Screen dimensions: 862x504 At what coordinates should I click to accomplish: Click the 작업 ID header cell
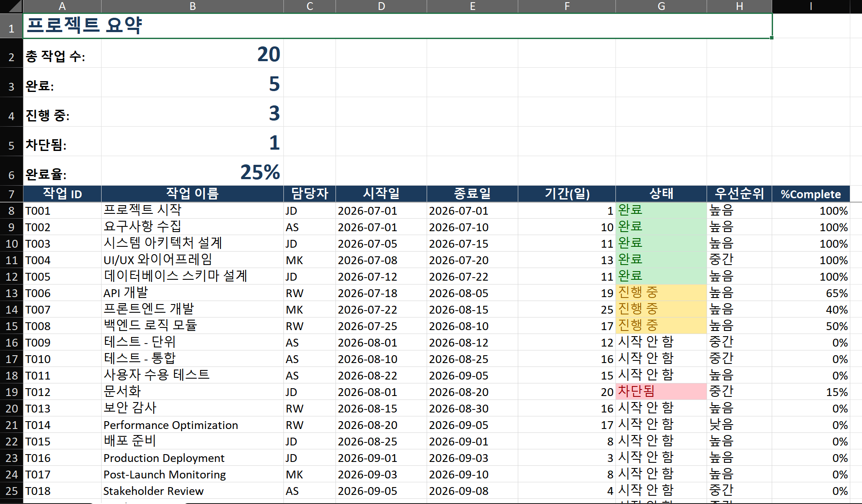(62, 194)
